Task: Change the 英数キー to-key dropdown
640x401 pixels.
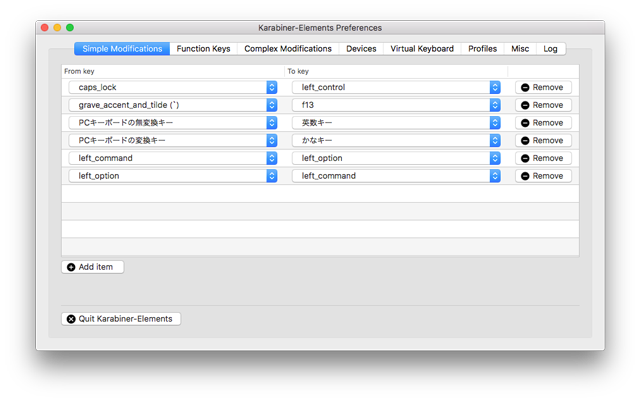Action: (x=396, y=123)
